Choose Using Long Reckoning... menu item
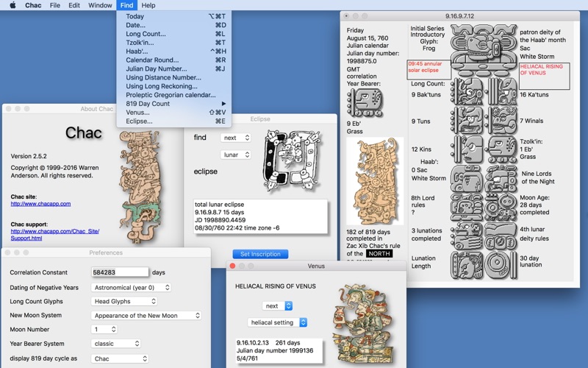The height and width of the screenshot is (368, 588). [x=176, y=86]
